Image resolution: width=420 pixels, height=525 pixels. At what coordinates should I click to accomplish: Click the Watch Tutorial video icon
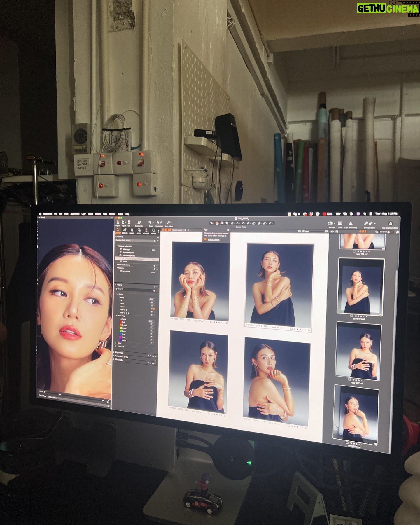pyautogui.click(x=205, y=239)
